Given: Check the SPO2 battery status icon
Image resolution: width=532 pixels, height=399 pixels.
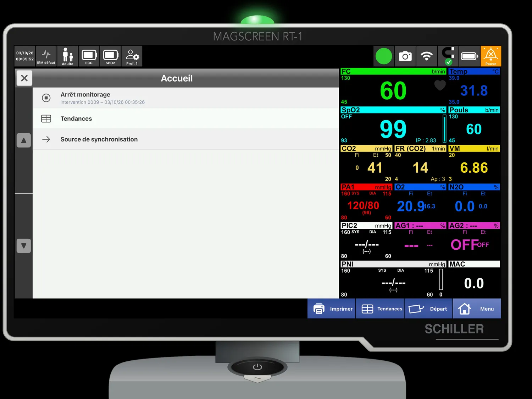Looking at the screenshot, I should click(x=110, y=56).
